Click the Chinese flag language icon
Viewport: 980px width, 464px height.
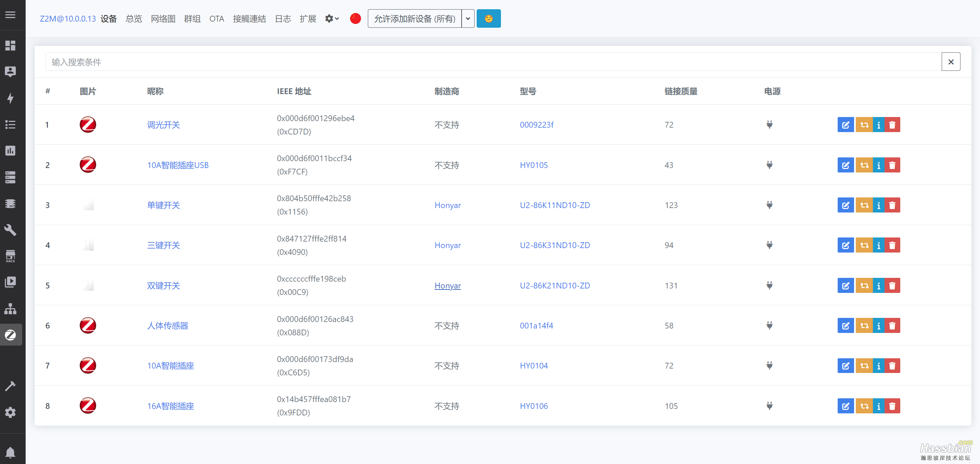pos(355,18)
